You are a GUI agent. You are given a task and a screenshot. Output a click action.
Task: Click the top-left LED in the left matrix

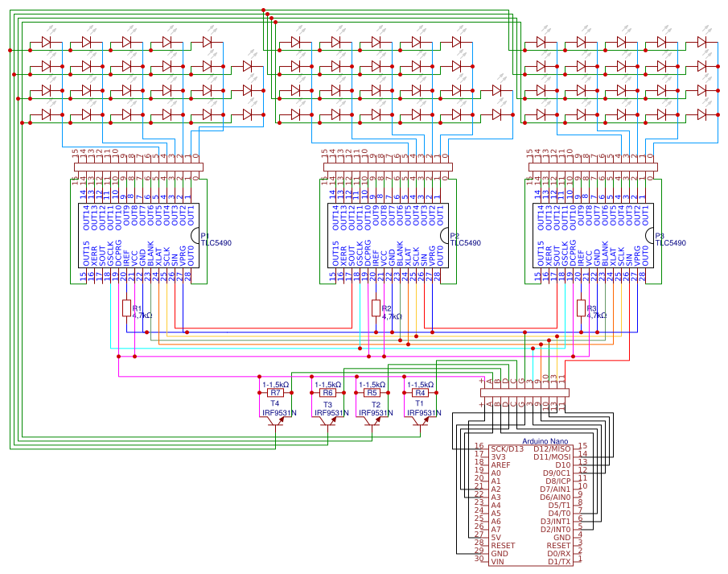click(x=46, y=42)
